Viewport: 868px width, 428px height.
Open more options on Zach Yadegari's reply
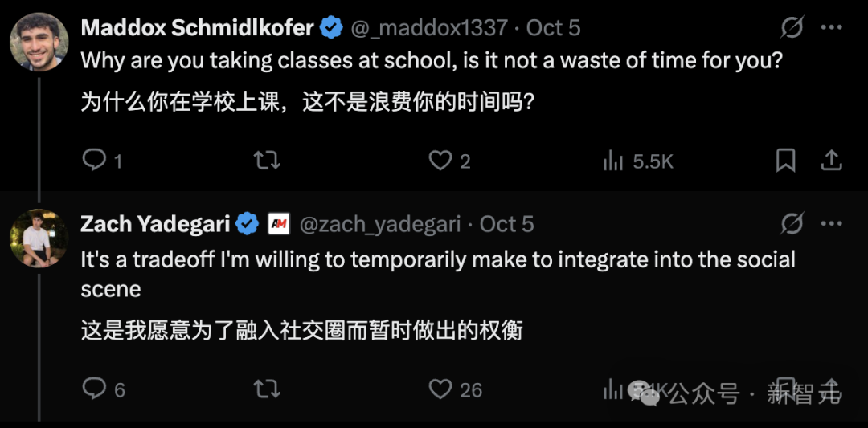click(831, 224)
